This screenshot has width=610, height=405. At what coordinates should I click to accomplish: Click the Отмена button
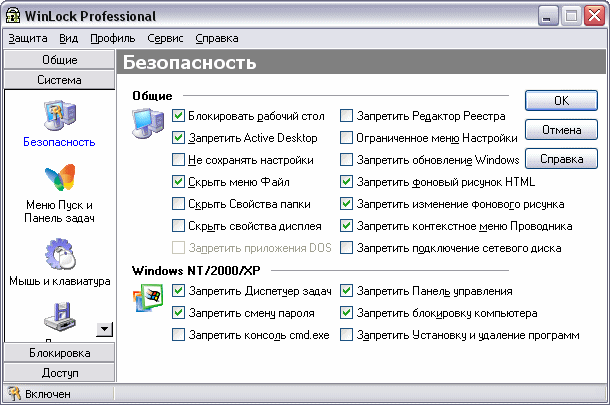561,130
